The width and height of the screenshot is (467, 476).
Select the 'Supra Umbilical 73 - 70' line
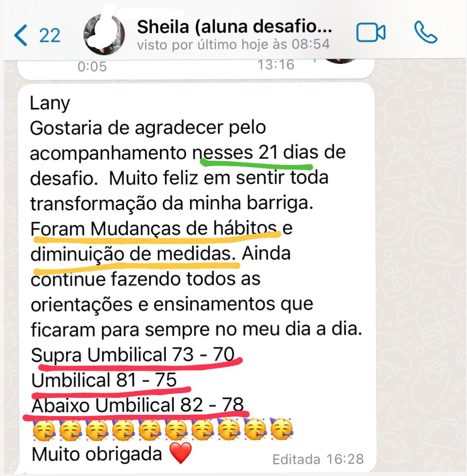[133, 354]
